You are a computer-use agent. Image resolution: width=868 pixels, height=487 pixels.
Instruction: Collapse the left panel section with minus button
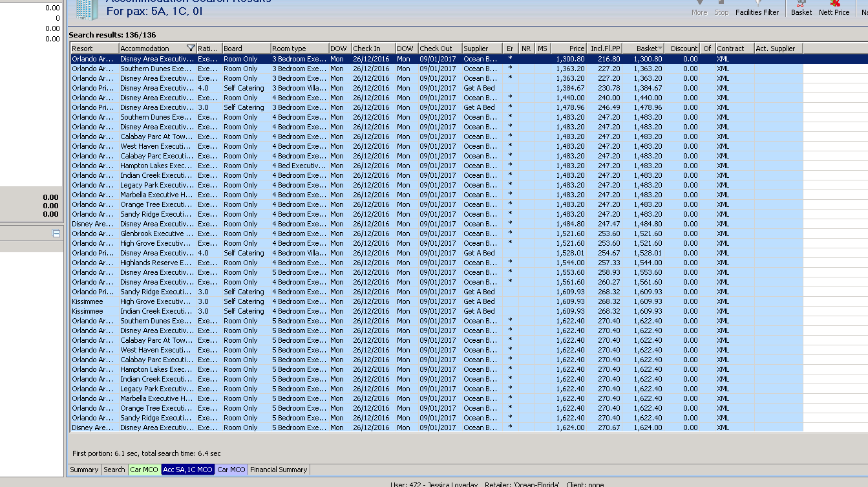56,233
